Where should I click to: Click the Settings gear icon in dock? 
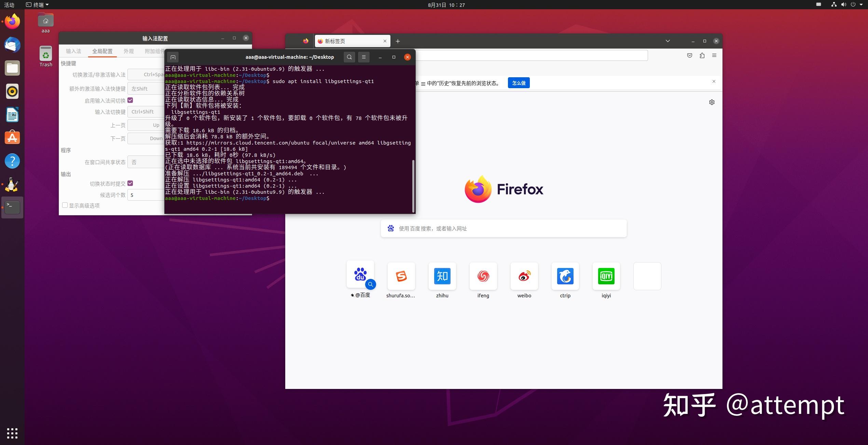[x=712, y=102]
